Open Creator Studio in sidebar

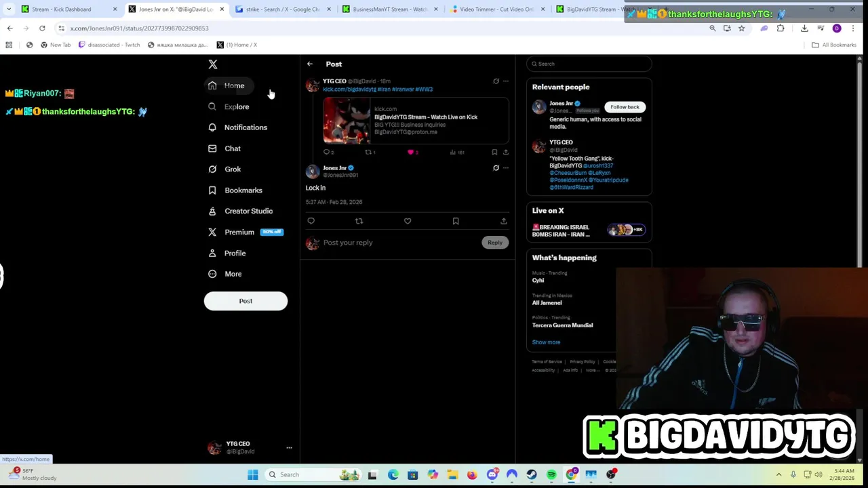(241, 211)
